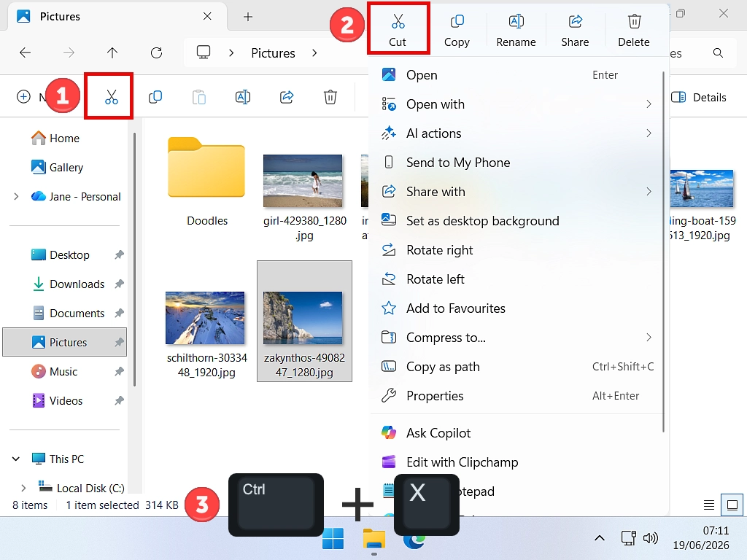Select Set as desktop background

[516, 221]
